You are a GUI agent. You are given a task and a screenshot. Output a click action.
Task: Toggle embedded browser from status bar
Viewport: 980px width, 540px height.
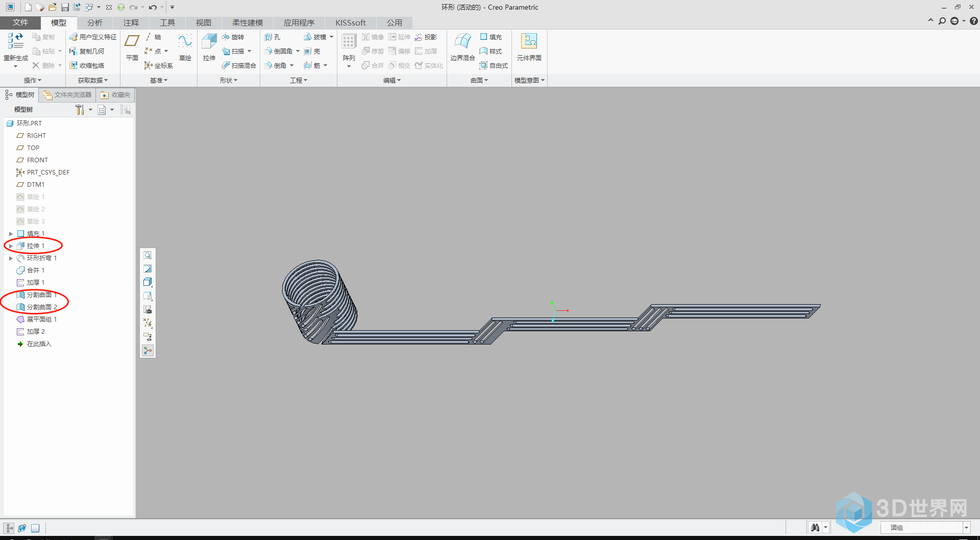click(x=22, y=528)
